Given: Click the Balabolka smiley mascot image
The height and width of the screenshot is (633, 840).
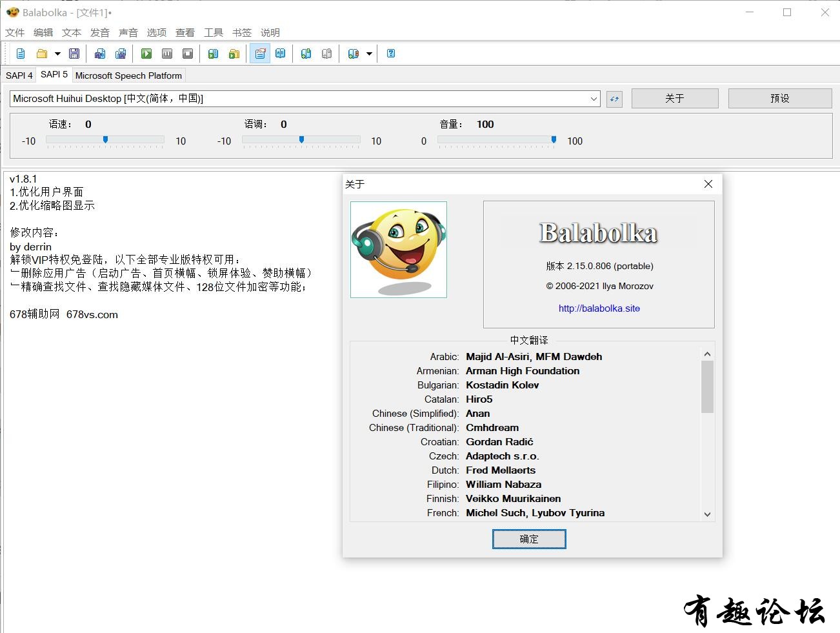Looking at the screenshot, I should point(399,250).
